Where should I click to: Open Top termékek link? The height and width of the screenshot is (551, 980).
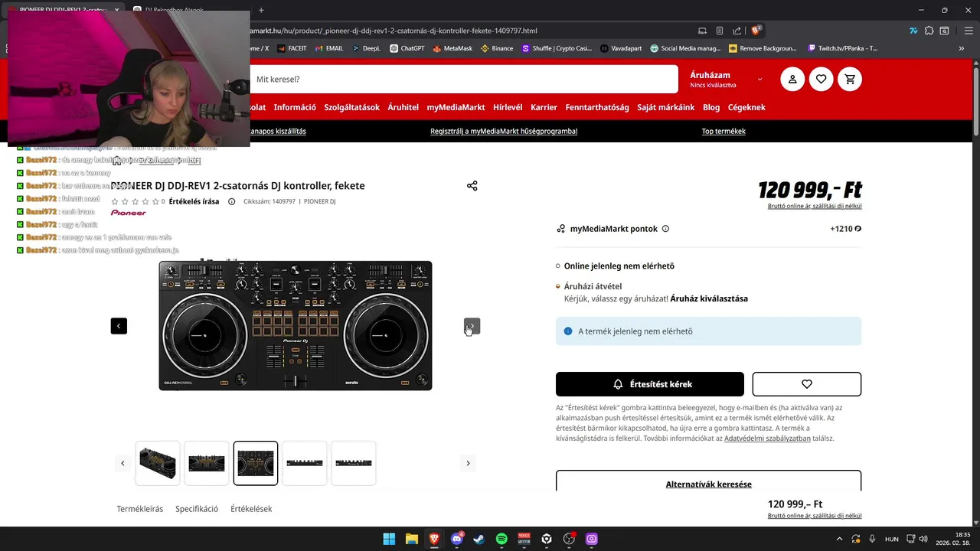(x=724, y=131)
